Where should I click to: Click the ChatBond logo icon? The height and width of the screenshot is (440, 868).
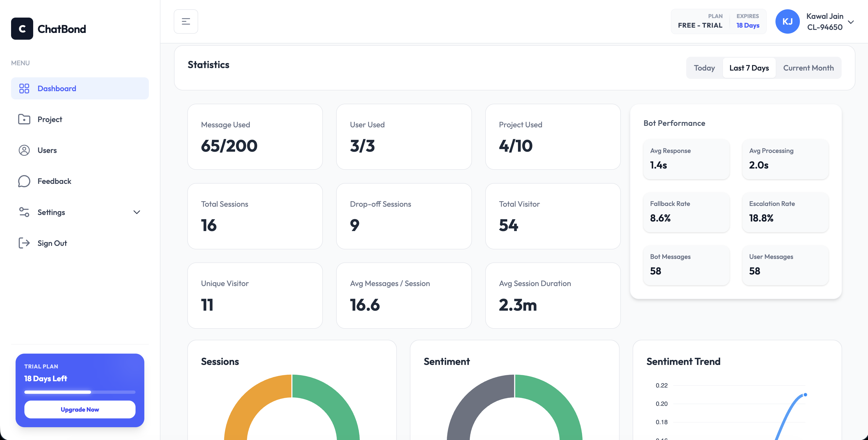[x=22, y=29]
